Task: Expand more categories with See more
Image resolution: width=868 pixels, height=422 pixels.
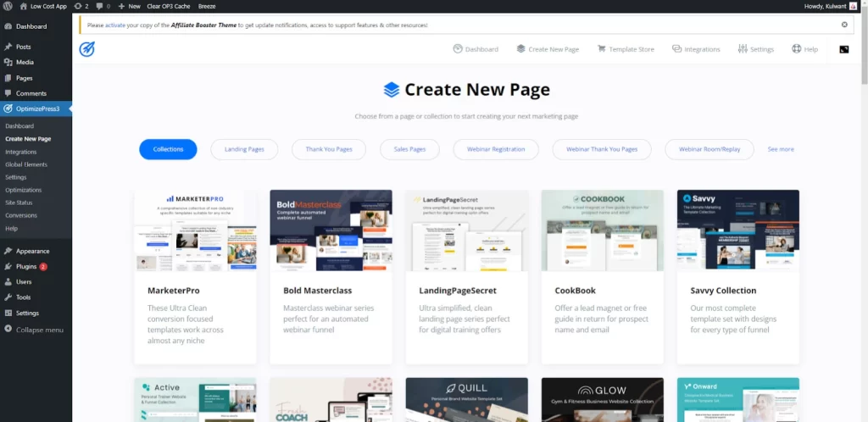Action: pyautogui.click(x=781, y=149)
